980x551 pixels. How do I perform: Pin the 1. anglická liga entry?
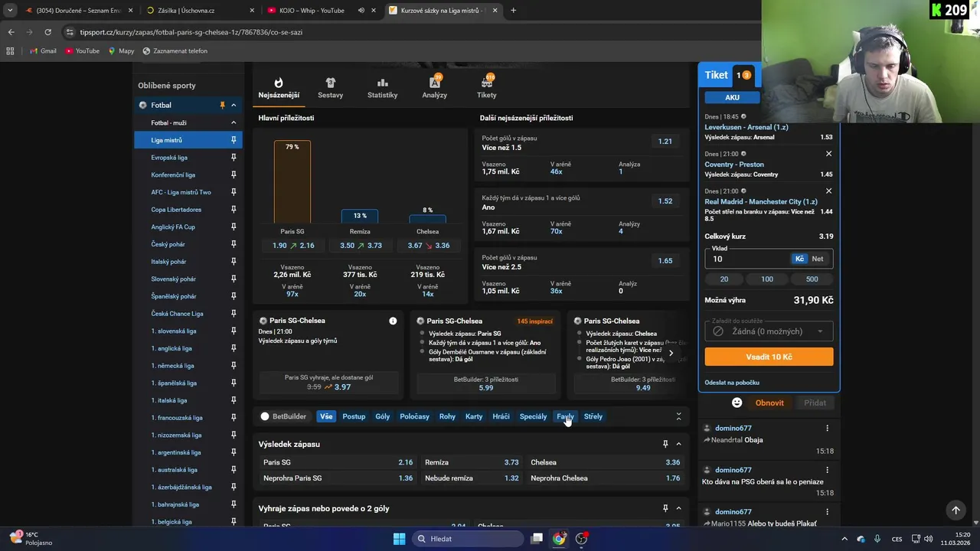(x=234, y=348)
